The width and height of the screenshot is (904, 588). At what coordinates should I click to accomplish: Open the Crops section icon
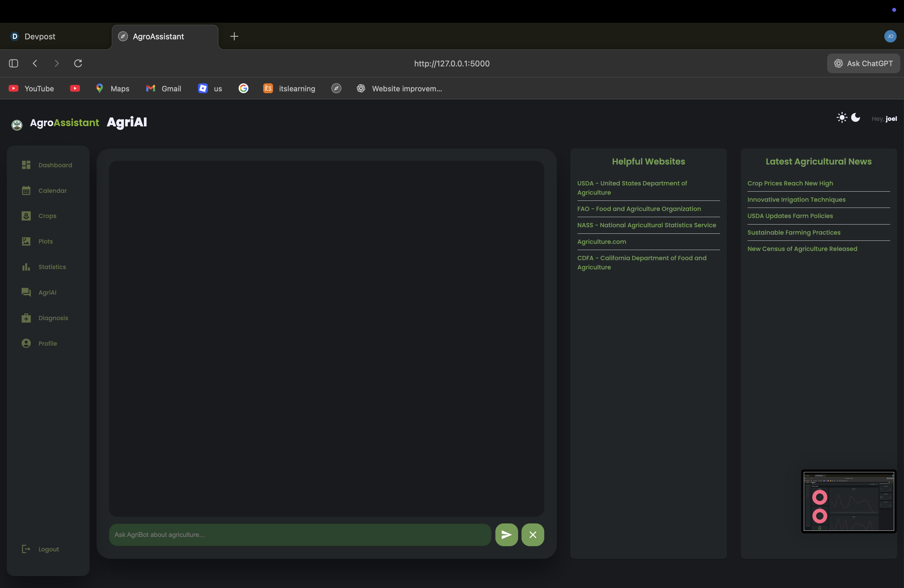[26, 216]
